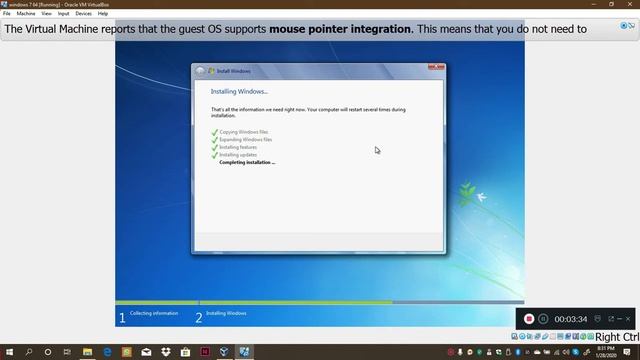The image size is (640, 360).
Task: Click 'Completing installation ...' step text
Action: pyautogui.click(x=247, y=162)
